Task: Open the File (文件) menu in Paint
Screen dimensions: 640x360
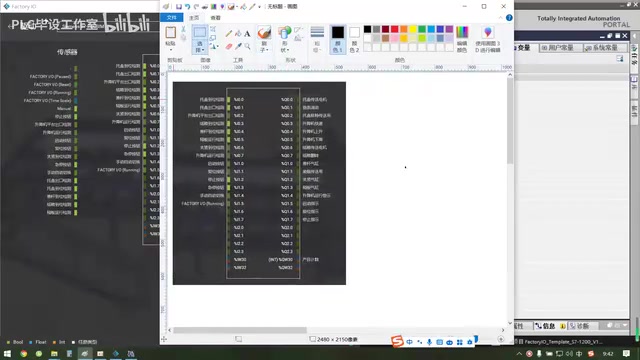Action: tap(172, 18)
